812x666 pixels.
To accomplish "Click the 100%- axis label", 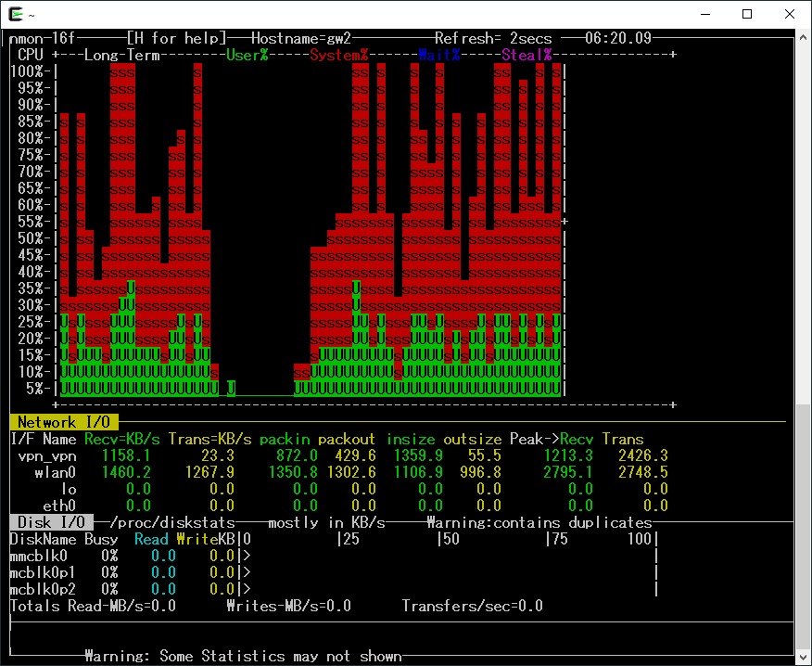I will tap(32, 71).
